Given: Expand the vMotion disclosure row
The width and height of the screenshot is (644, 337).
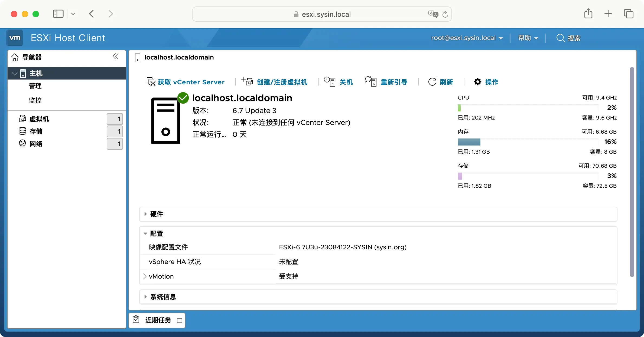Looking at the screenshot, I should point(145,276).
